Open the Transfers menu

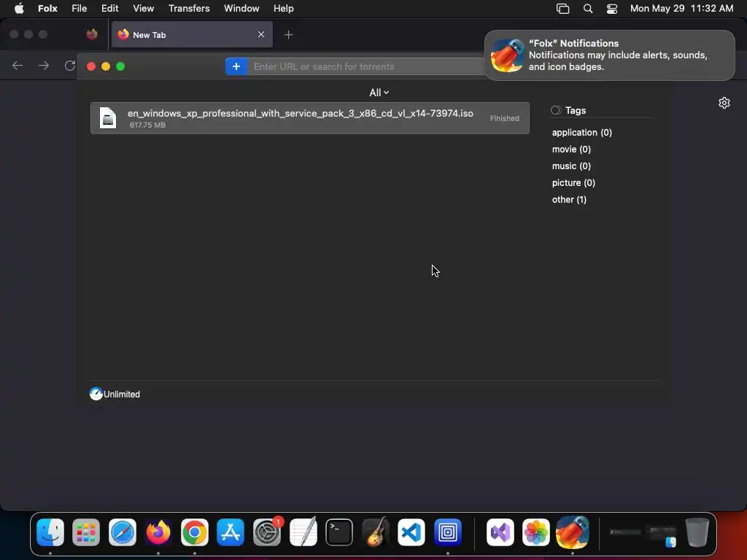pyautogui.click(x=189, y=9)
